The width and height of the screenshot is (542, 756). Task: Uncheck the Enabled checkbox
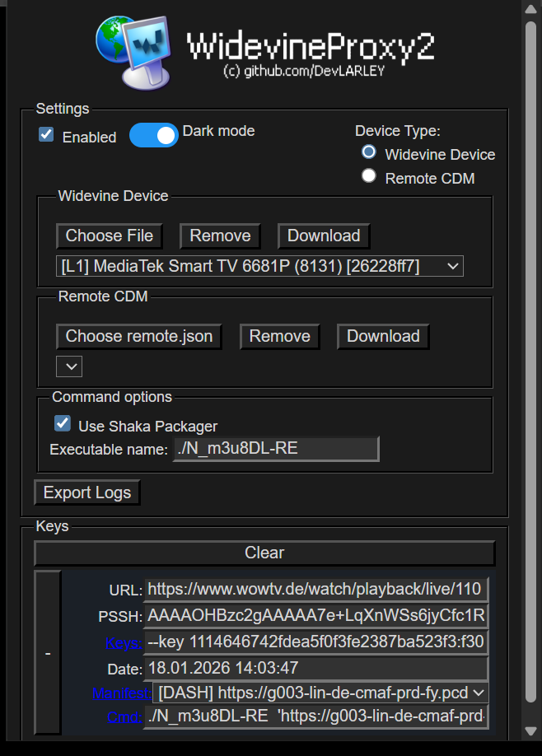coord(46,134)
